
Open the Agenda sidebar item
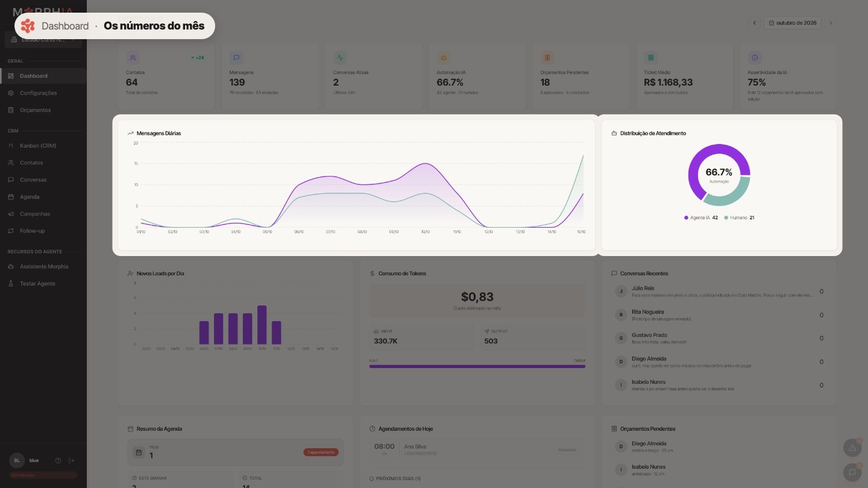tap(43, 197)
